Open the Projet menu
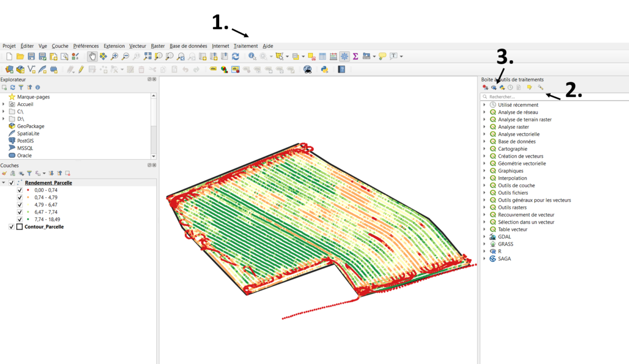The height and width of the screenshot is (364, 629). pyautogui.click(x=9, y=46)
